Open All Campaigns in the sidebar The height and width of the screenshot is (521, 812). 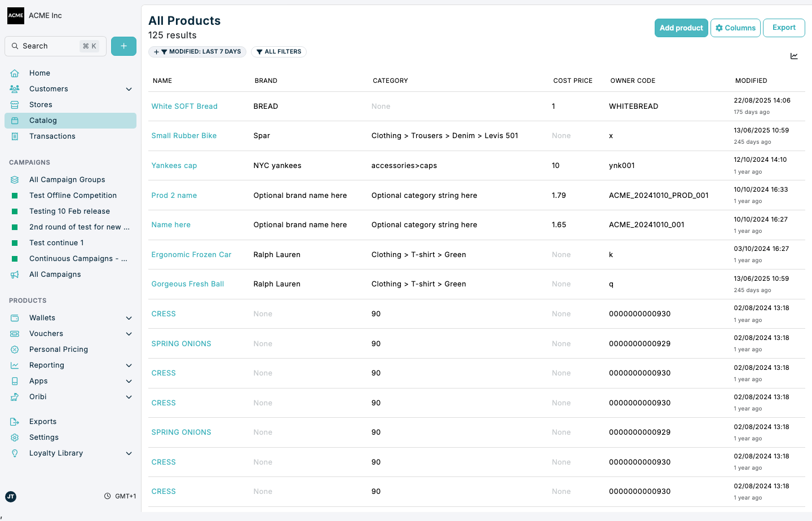[56, 274]
